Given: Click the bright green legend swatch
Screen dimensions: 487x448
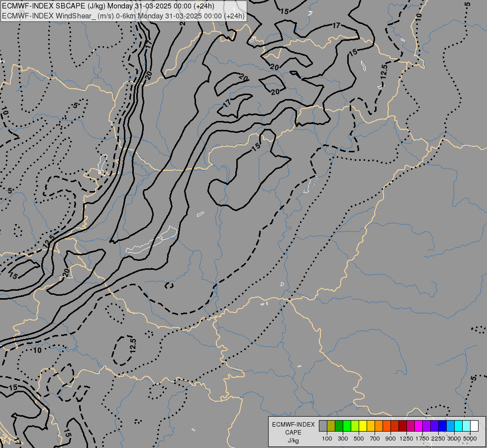Looking at the screenshot, I should tap(347, 426).
